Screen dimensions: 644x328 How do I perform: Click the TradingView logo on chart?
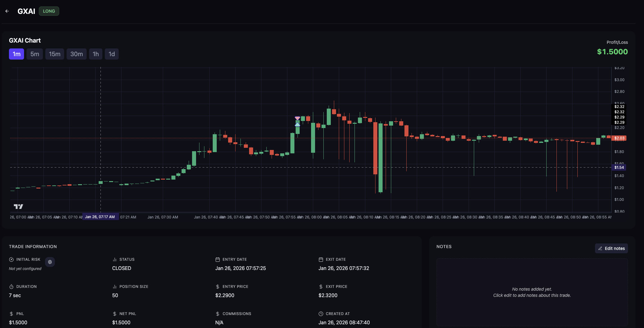tap(18, 206)
